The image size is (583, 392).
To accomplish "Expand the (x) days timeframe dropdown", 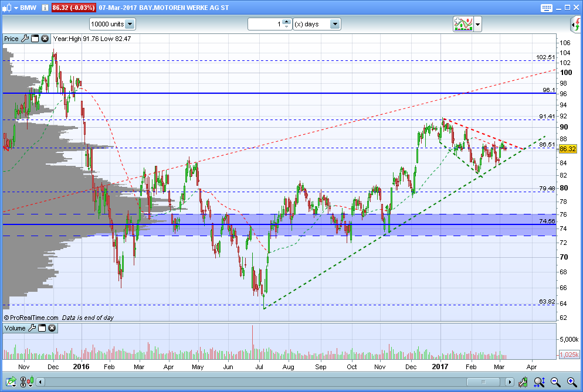I will pyautogui.click(x=335, y=24).
